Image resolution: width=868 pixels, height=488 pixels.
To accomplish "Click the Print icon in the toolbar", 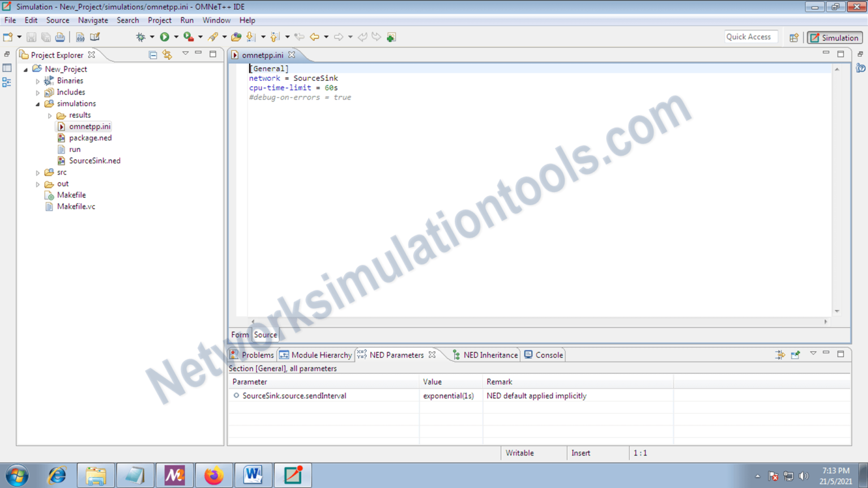I will pyautogui.click(x=60, y=36).
